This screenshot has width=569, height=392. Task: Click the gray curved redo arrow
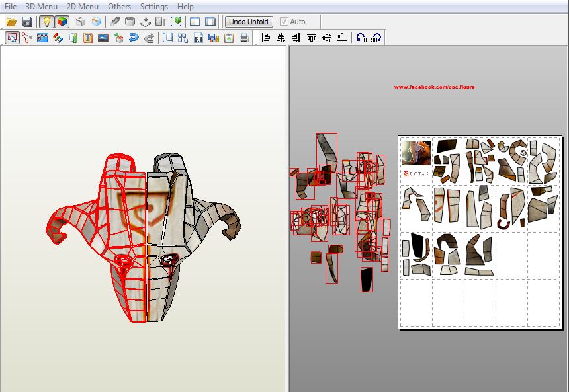[149, 38]
